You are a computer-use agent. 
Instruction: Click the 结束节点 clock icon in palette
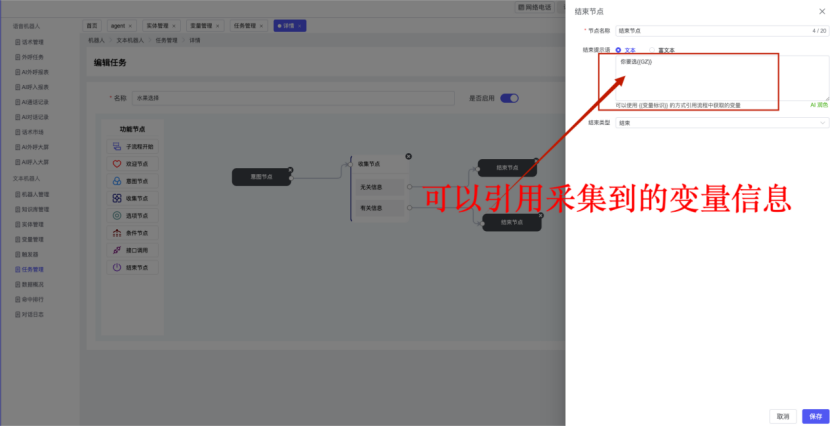point(117,267)
